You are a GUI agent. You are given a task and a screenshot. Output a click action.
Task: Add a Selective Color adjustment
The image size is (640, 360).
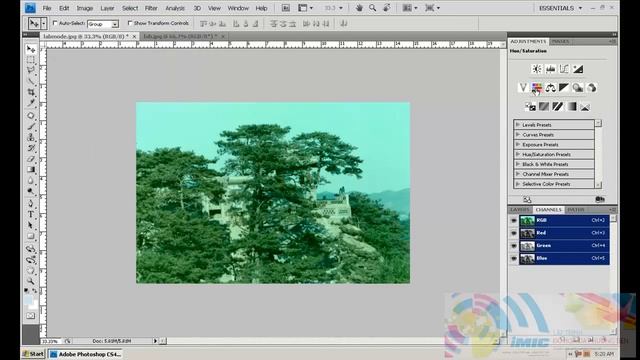[x=585, y=107]
